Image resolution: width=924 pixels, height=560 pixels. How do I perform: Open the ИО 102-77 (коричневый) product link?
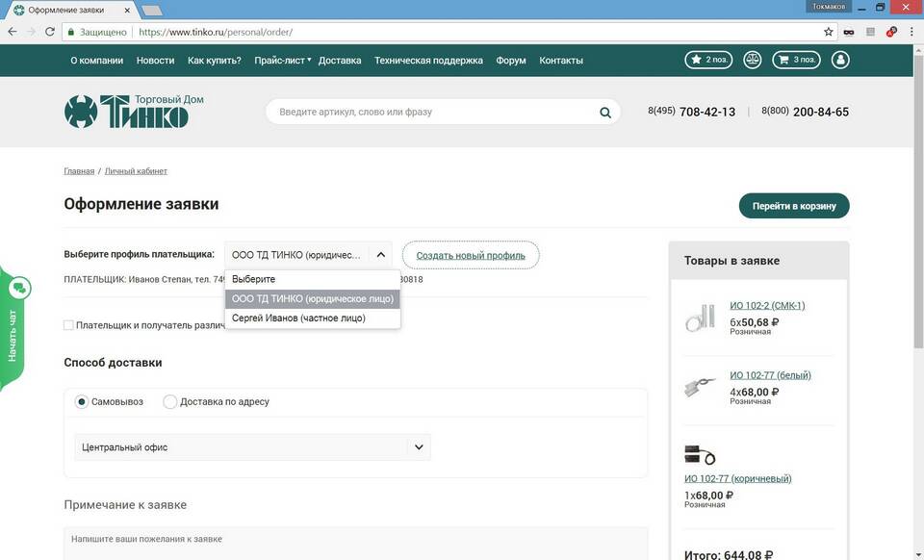[738, 478]
